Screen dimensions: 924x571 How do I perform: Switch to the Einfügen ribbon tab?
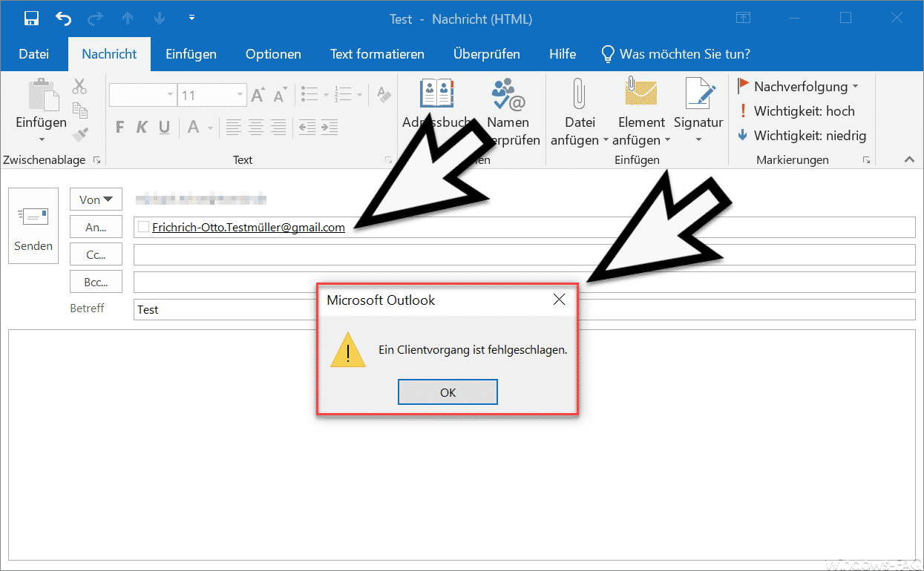pos(191,54)
